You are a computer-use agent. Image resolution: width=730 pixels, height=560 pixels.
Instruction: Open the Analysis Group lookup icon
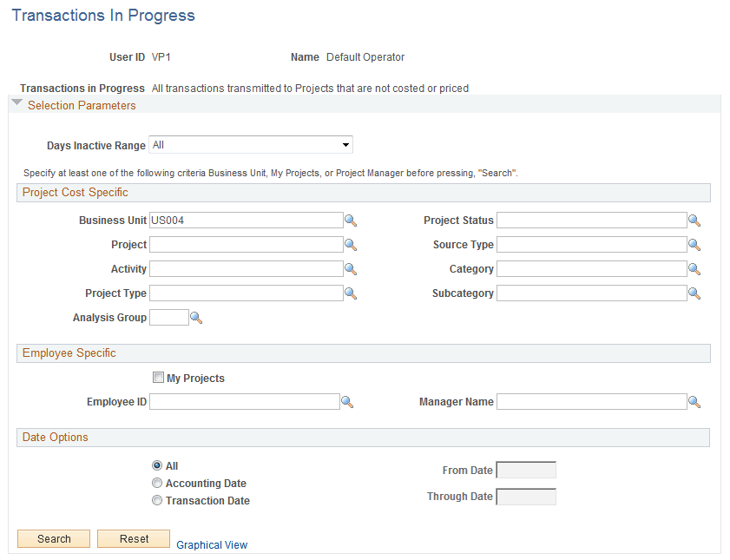[x=196, y=317]
